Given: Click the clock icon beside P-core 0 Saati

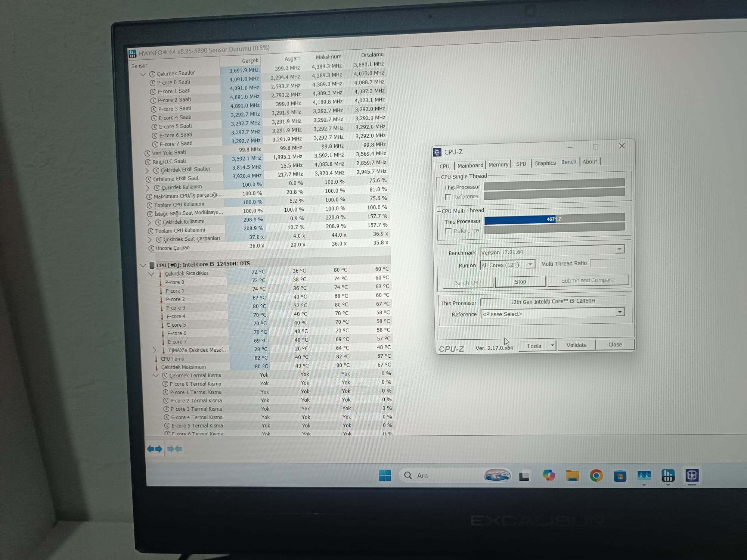Looking at the screenshot, I should (x=152, y=83).
